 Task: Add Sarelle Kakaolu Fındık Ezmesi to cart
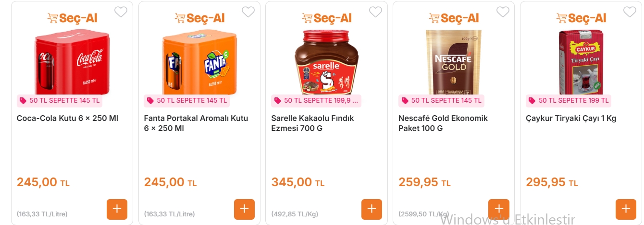click(x=372, y=209)
